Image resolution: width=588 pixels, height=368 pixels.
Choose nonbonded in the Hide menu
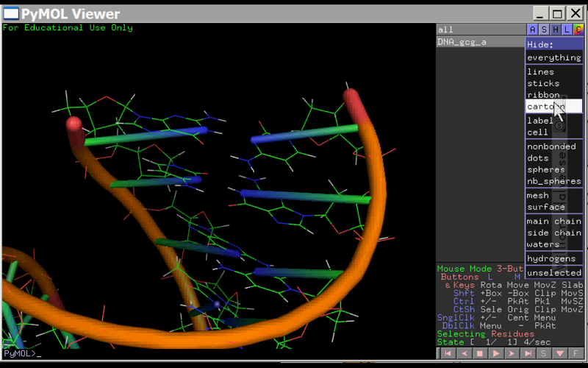[x=554, y=146]
